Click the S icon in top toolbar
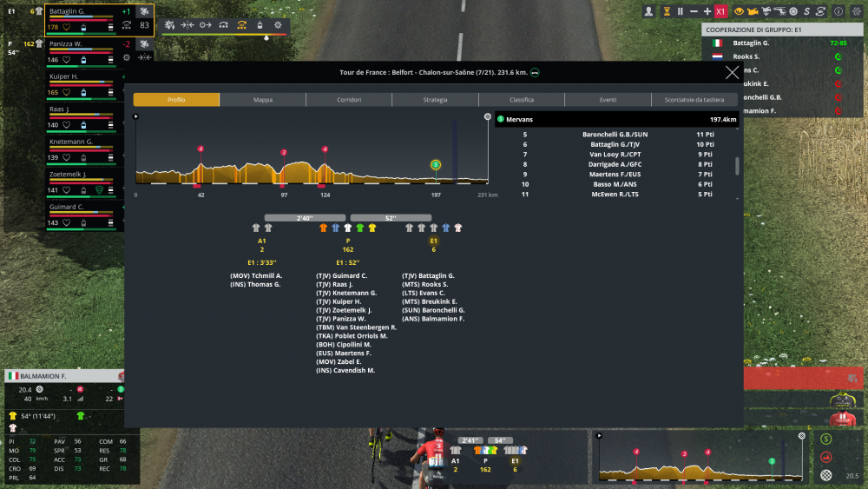 [806, 11]
